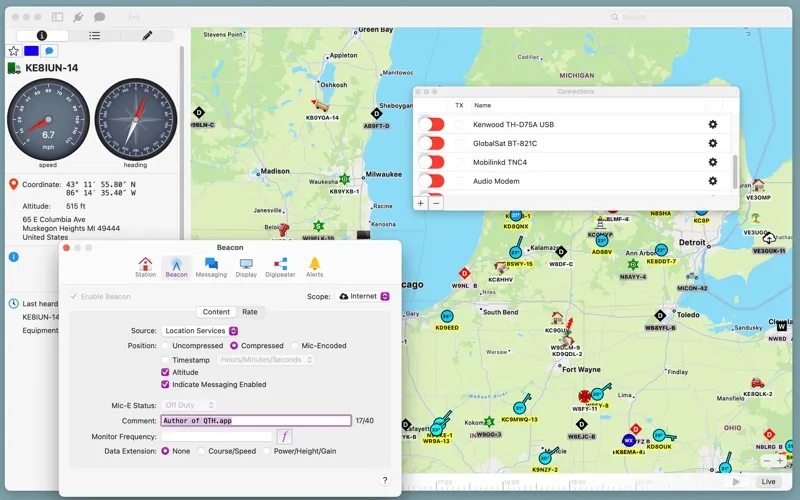800x500 pixels.
Task: Select the info tab in the sidebar
Action: tap(42, 35)
